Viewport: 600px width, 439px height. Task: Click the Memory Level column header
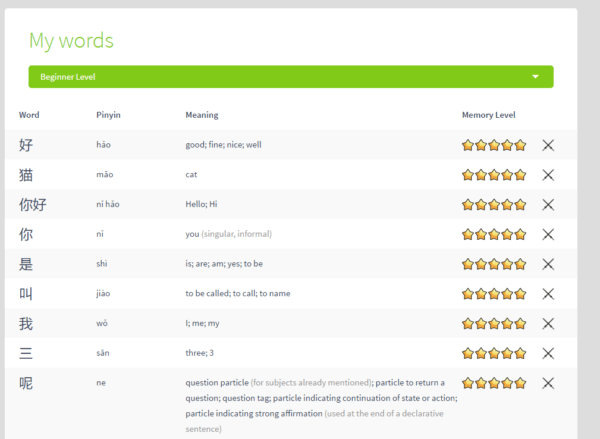[488, 115]
